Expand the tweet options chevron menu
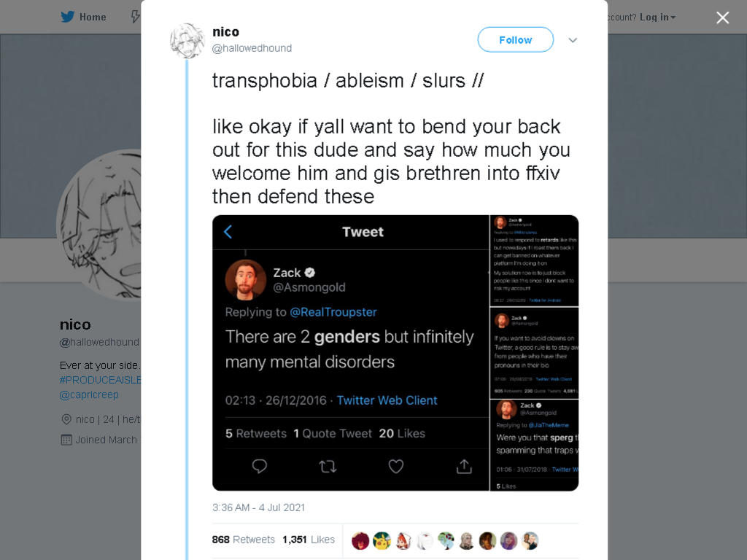The image size is (747, 560). point(573,41)
